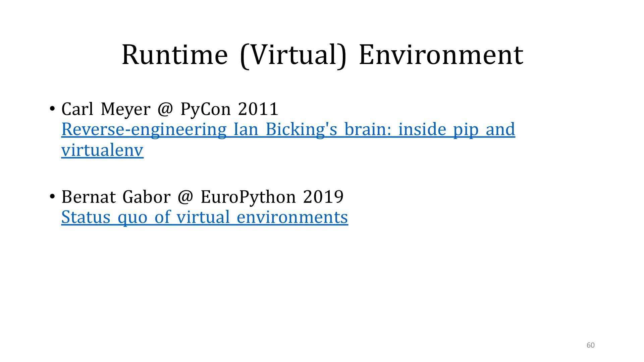Click the word 'Environment' in the title

pos(441,54)
